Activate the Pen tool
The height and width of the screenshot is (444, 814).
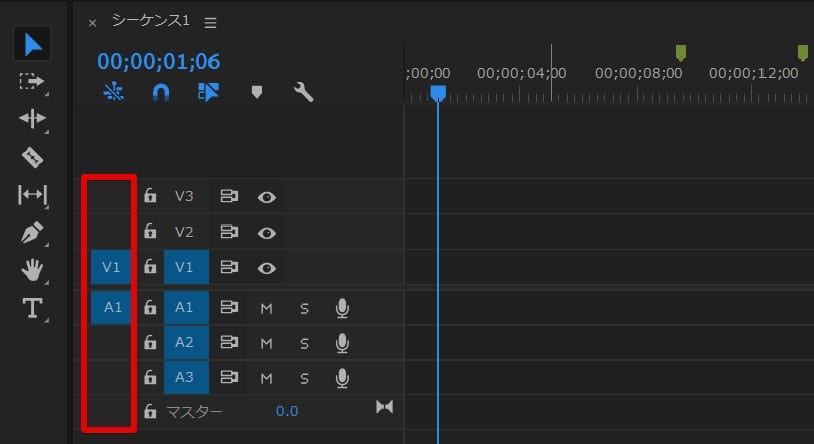click(x=32, y=233)
